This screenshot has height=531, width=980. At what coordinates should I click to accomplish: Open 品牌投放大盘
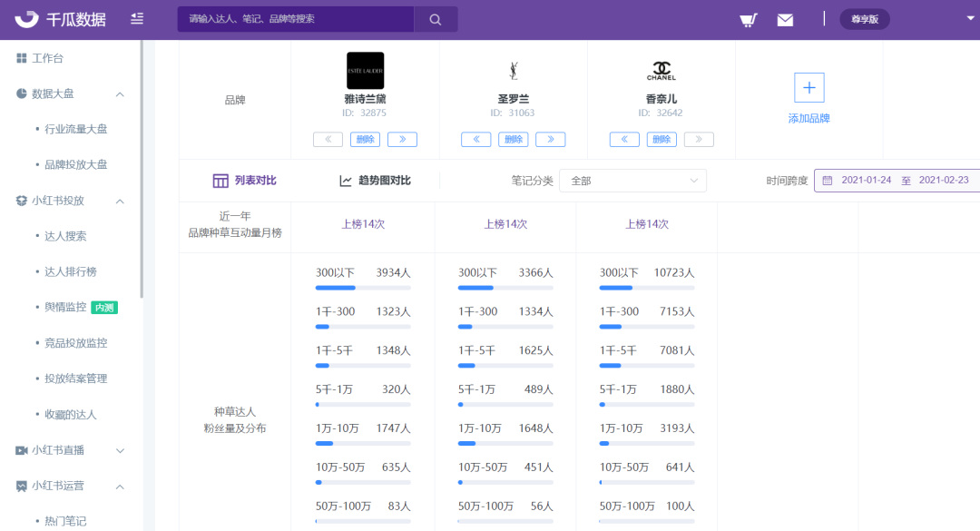point(75,164)
